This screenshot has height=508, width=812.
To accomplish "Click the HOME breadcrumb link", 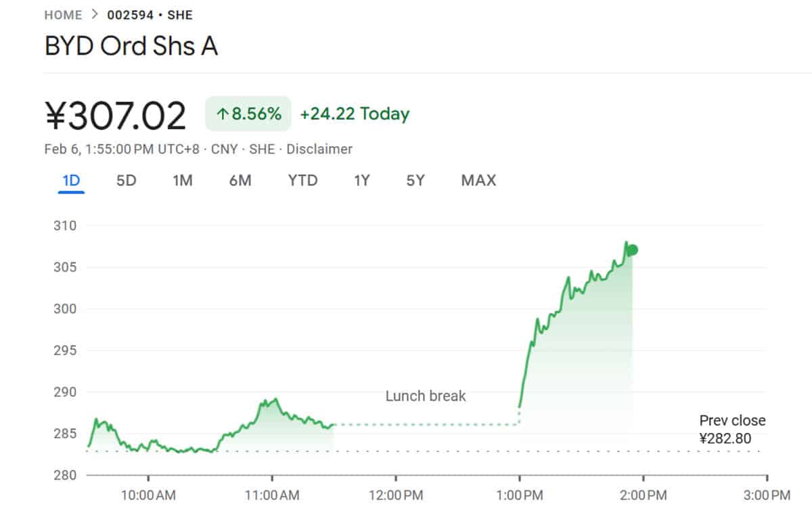I will tap(63, 15).
